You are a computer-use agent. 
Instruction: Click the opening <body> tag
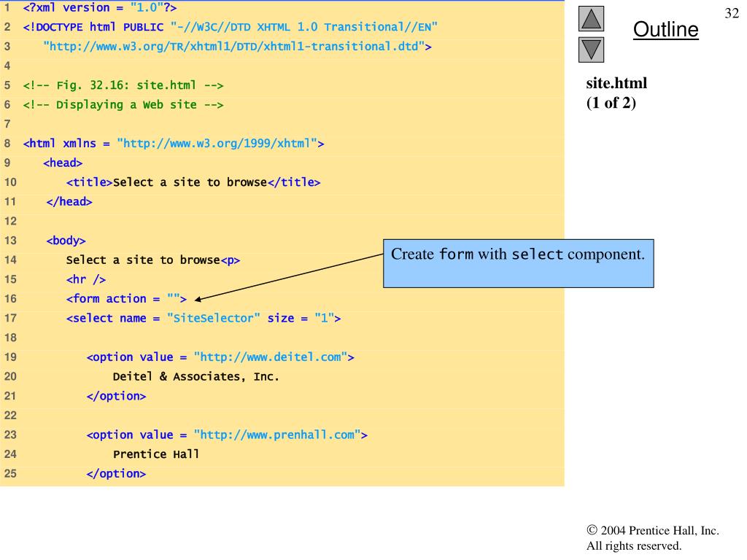(x=66, y=241)
